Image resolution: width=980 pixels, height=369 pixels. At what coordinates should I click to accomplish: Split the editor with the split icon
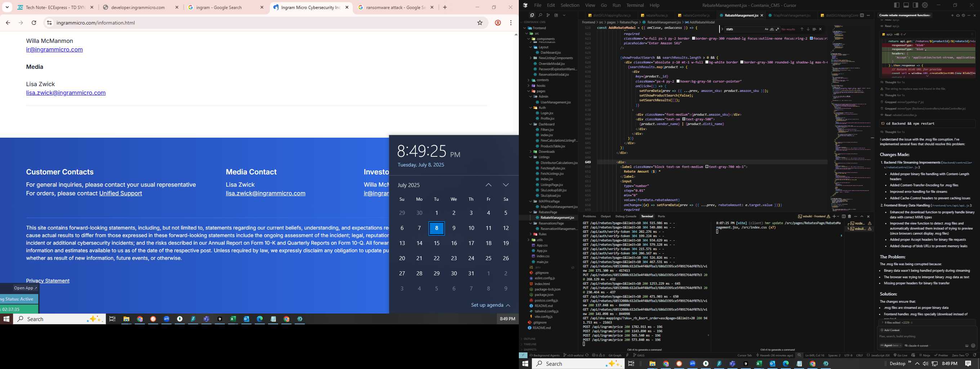pyautogui.click(x=862, y=15)
